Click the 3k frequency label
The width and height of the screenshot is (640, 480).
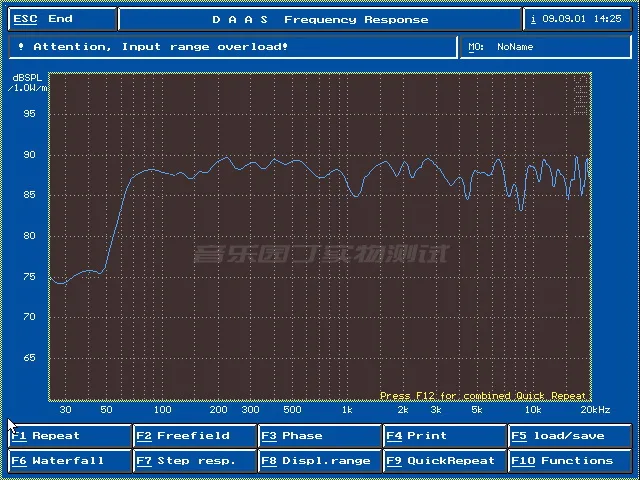pyautogui.click(x=436, y=410)
